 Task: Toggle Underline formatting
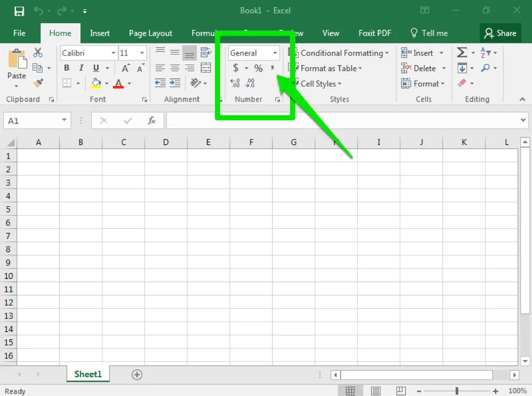click(x=96, y=68)
